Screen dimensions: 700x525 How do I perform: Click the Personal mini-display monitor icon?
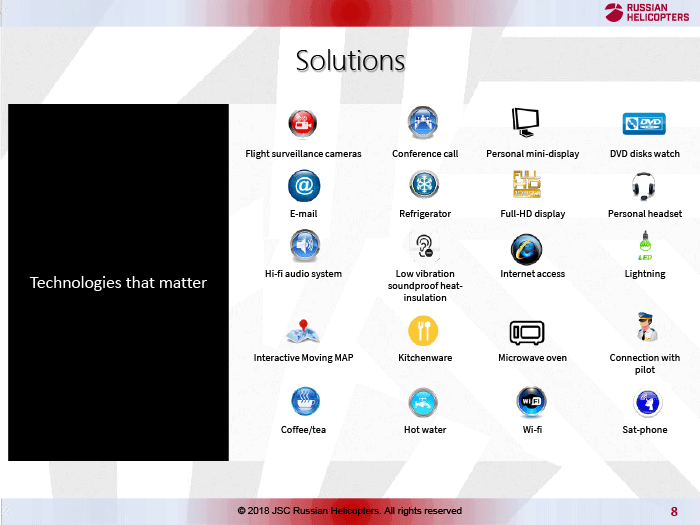click(x=525, y=123)
